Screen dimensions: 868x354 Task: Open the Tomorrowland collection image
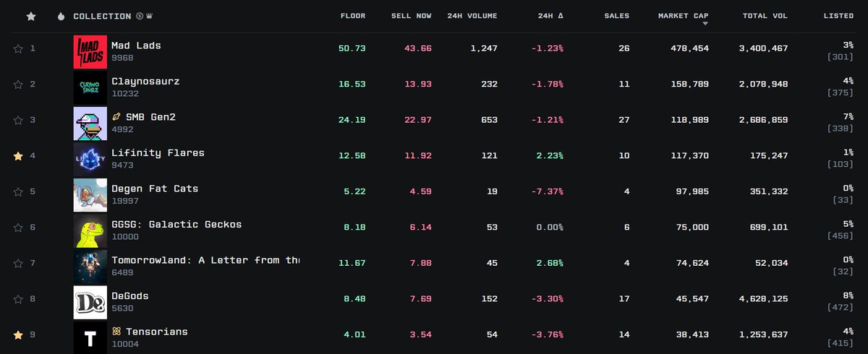coord(90,266)
